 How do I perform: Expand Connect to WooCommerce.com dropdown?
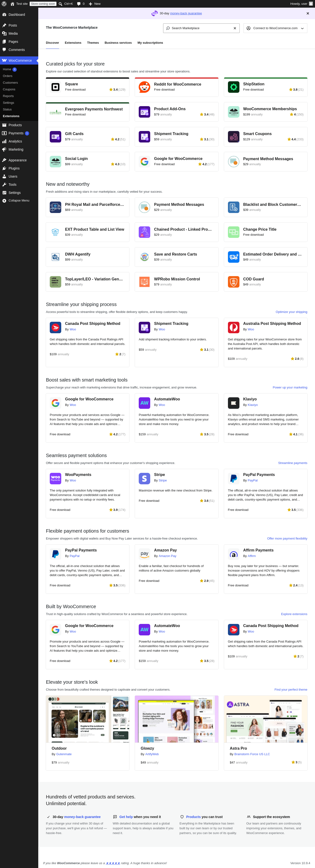(275, 28)
